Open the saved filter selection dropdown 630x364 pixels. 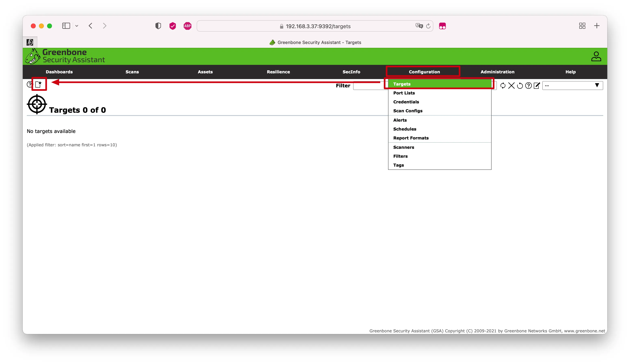click(573, 86)
